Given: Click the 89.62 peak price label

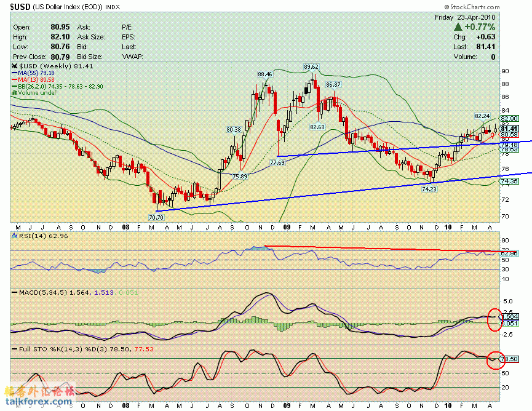Looking at the screenshot, I should (311, 66).
